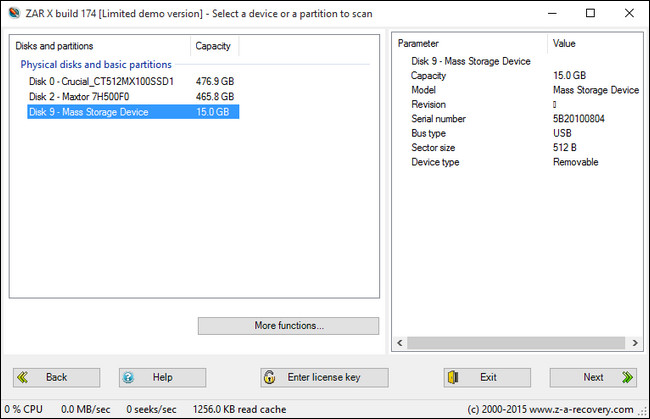Screen dimensions: 650x419
Task: Open the Help button
Action: pos(162,378)
